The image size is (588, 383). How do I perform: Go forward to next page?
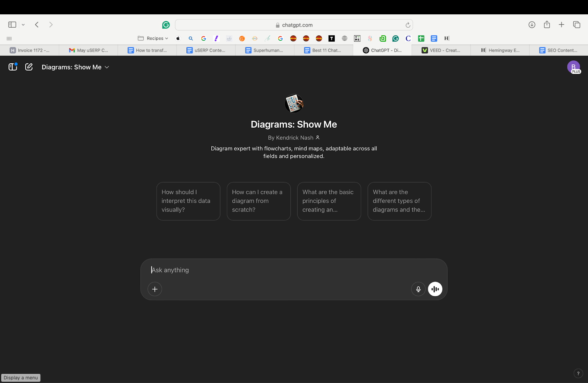(51, 25)
